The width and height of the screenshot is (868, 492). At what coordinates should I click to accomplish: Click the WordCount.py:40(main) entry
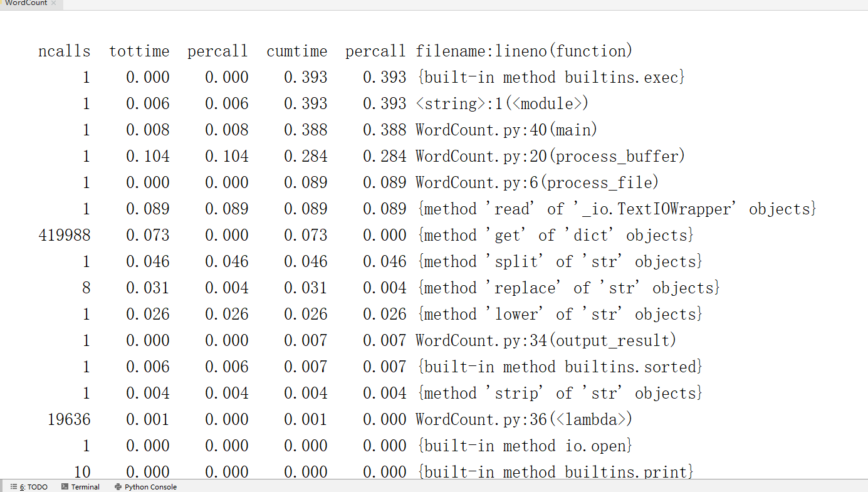tap(506, 130)
